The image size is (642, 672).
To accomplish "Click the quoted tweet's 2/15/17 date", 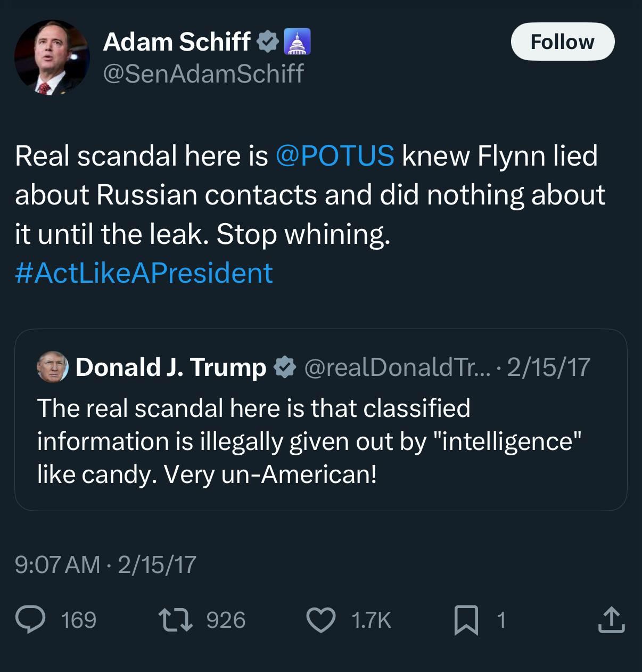I will 548,367.
